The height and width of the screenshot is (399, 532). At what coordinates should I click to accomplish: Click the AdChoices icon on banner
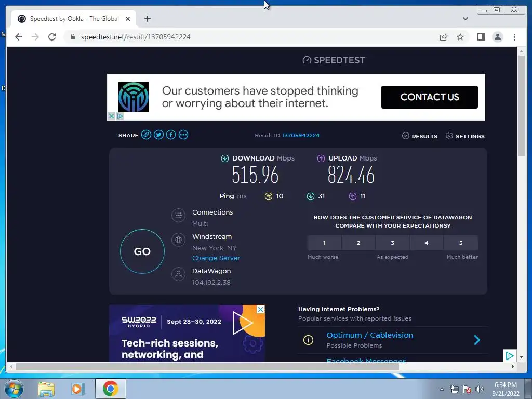point(120,116)
